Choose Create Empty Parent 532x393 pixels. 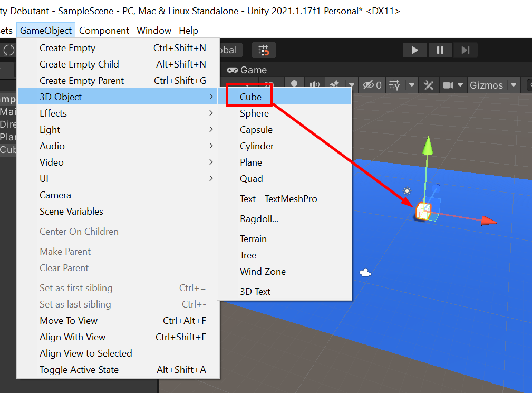click(117, 80)
